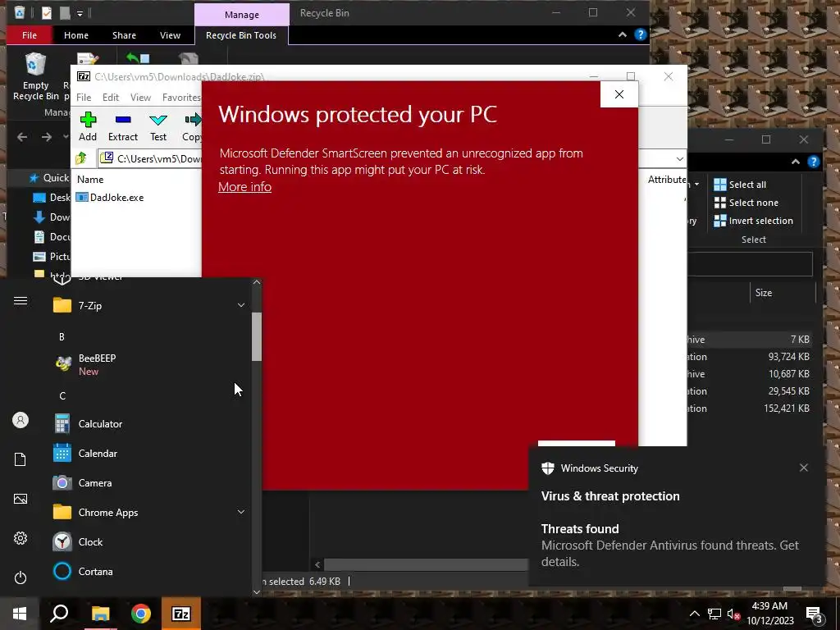The width and height of the screenshot is (840, 630).
Task: Click Select all in background Explorer window
Action: click(740, 185)
